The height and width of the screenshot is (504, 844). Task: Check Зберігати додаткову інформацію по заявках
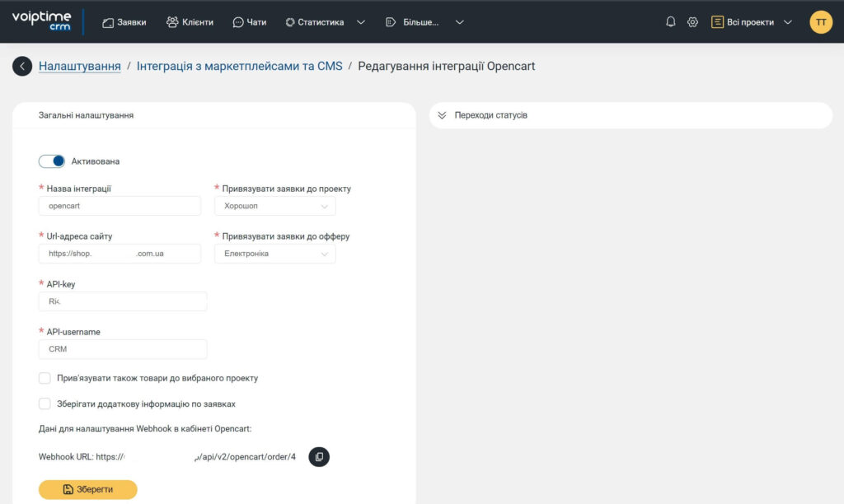tap(45, 404)
